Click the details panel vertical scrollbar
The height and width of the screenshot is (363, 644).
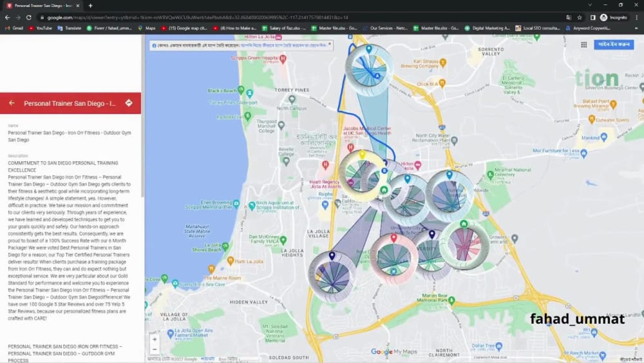(x=142, y=115)
